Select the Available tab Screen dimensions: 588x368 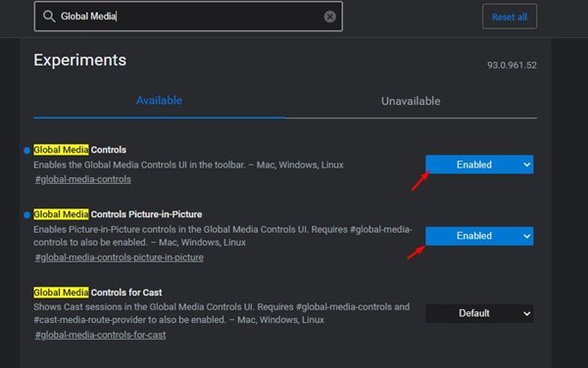(159, 101)
